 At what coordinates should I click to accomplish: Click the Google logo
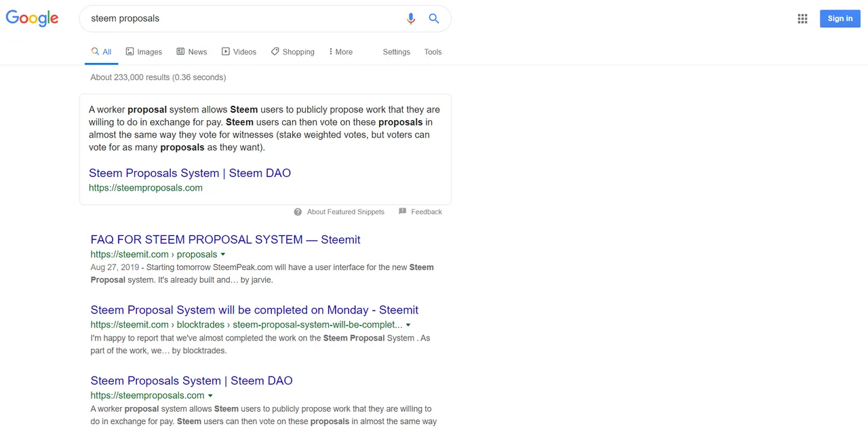click(x=32, y=18)
